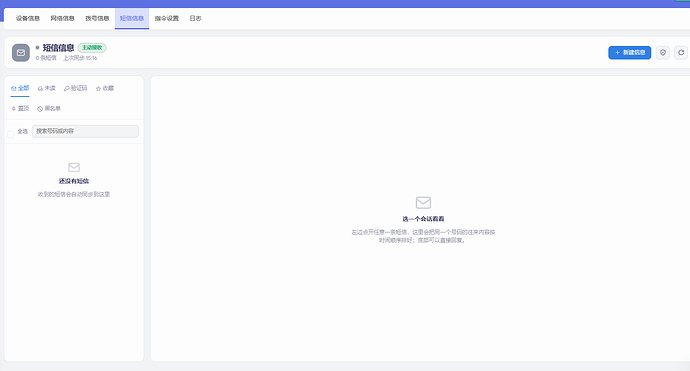This screenshot has width=690, height=371.
Task: Click the '0 条短信' count text
Action: (46, 58)
